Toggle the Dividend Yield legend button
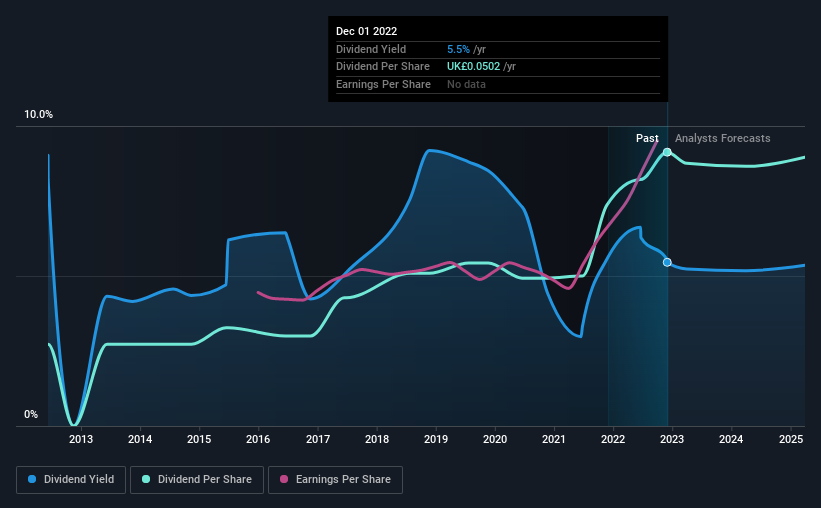Viewport: 821px width, 508px height. 71,480
